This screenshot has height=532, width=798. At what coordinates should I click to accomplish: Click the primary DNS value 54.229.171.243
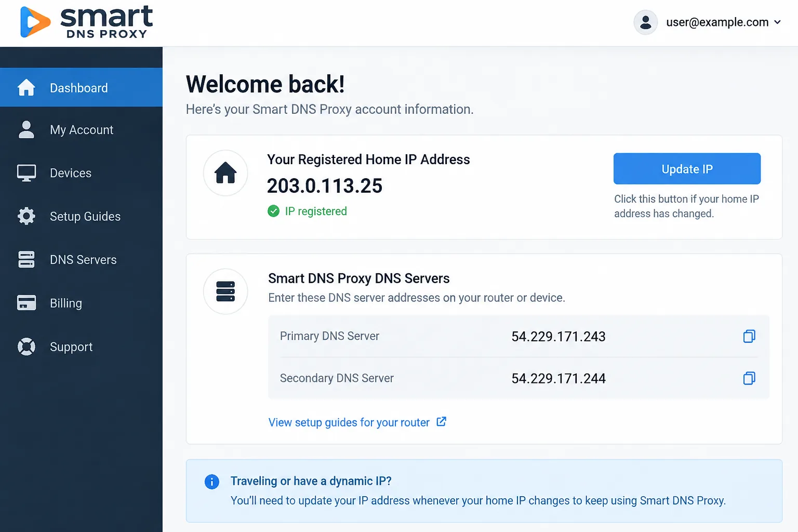click(x=558, y=337)
